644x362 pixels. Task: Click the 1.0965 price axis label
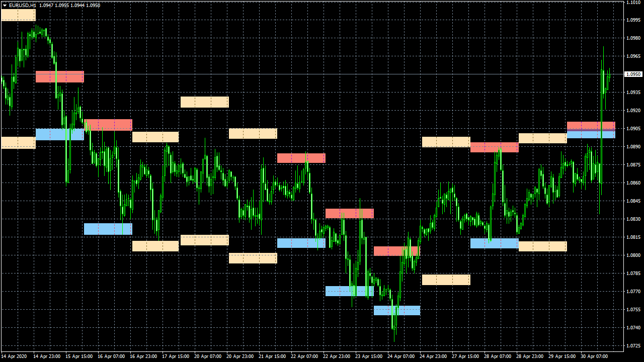(633, 56)
